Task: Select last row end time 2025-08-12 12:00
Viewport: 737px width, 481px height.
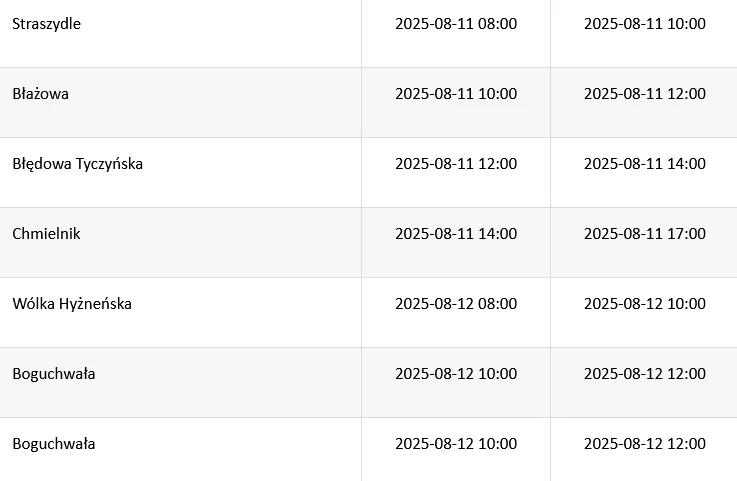Action: click(645, 444)
